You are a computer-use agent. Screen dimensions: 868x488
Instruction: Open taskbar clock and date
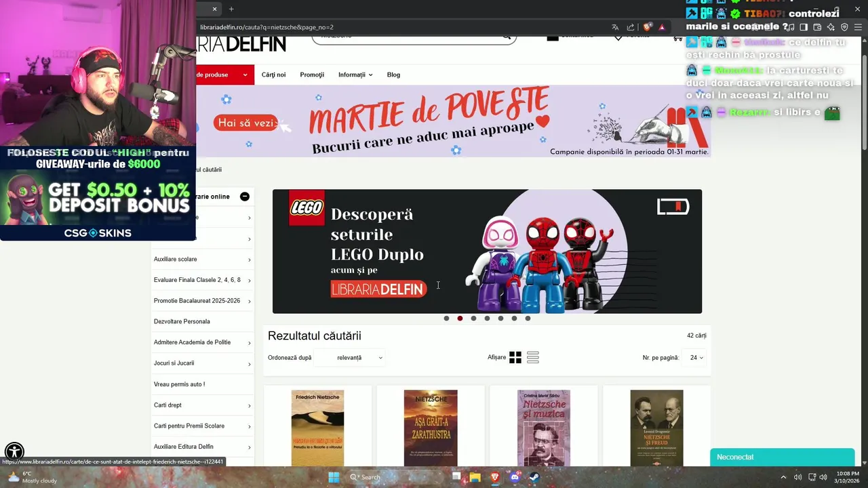pyautogui.click(x=847, y=477)
